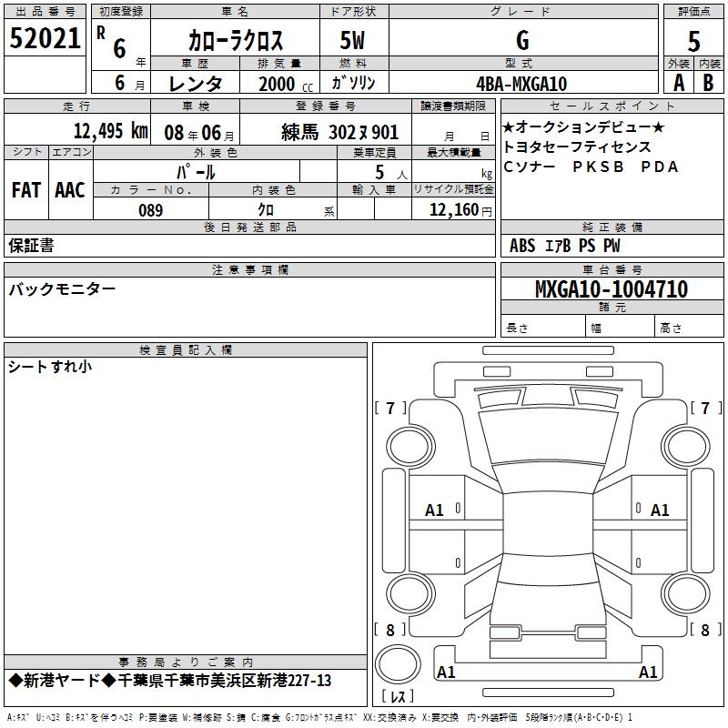Viewport: 728px width, 728px height.
Task: Select the car name カローラクロス
Action: pos(235,41)
